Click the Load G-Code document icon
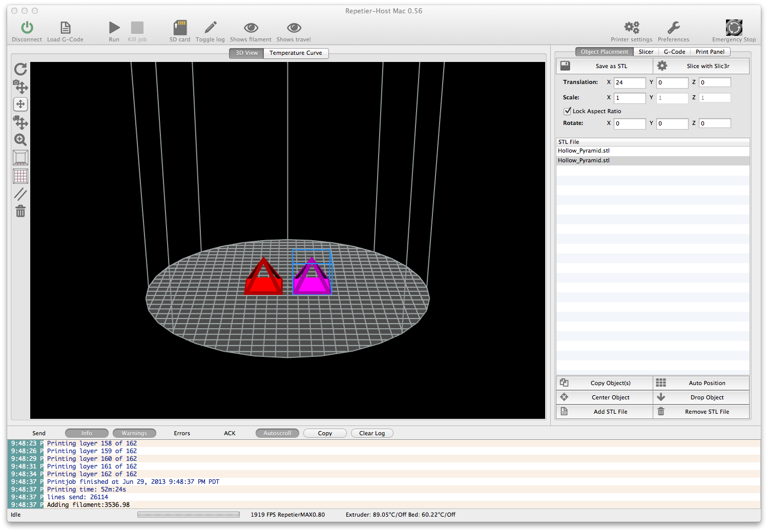768x532 pixels. point(65,28)
